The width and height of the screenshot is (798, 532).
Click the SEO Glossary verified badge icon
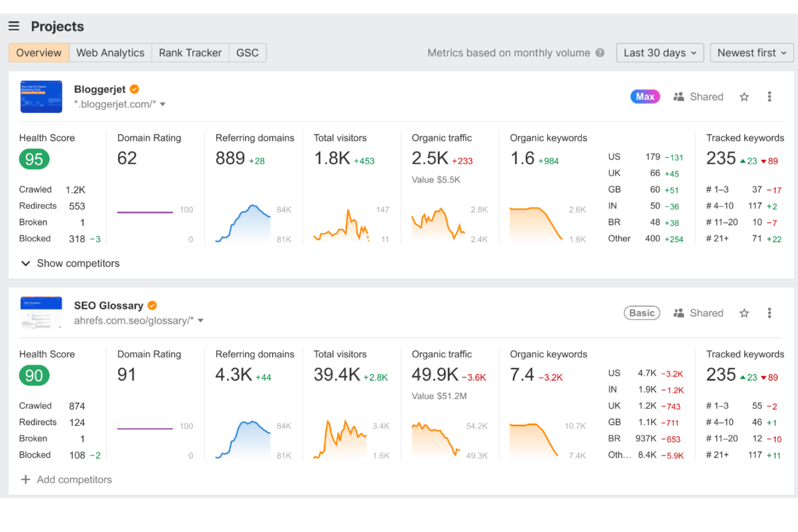pos(152,306)
